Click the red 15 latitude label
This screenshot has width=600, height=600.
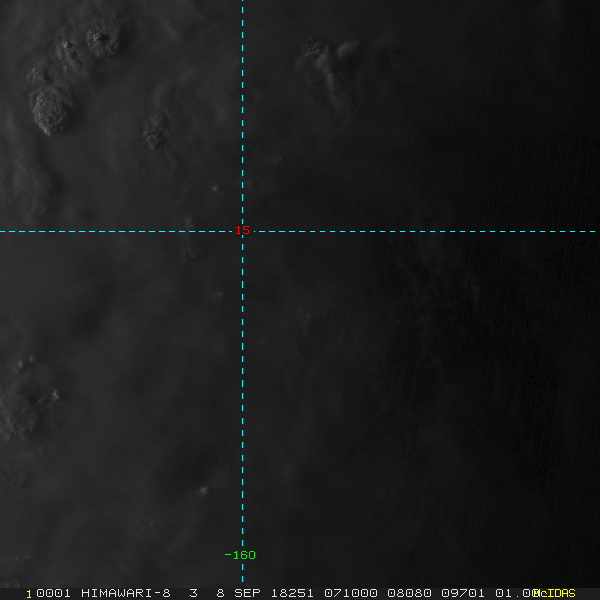[241, 230]
